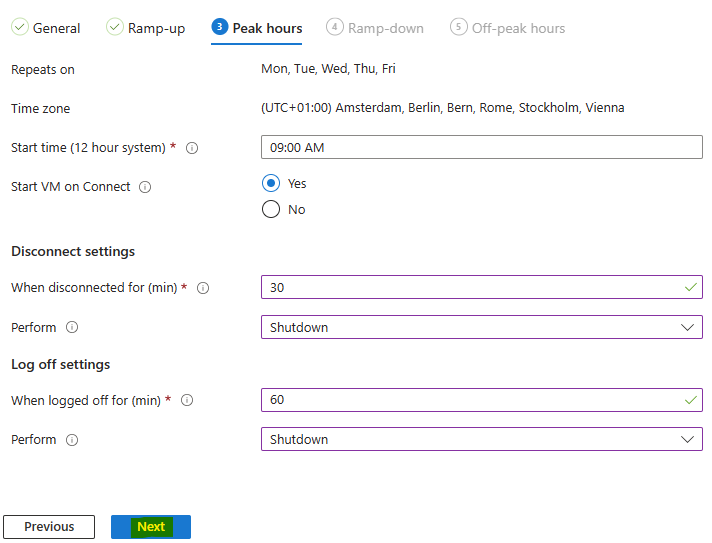Screen dimensions: 712x543
Task: Select the Peak hours tab
Action: [x=257, y=28]
